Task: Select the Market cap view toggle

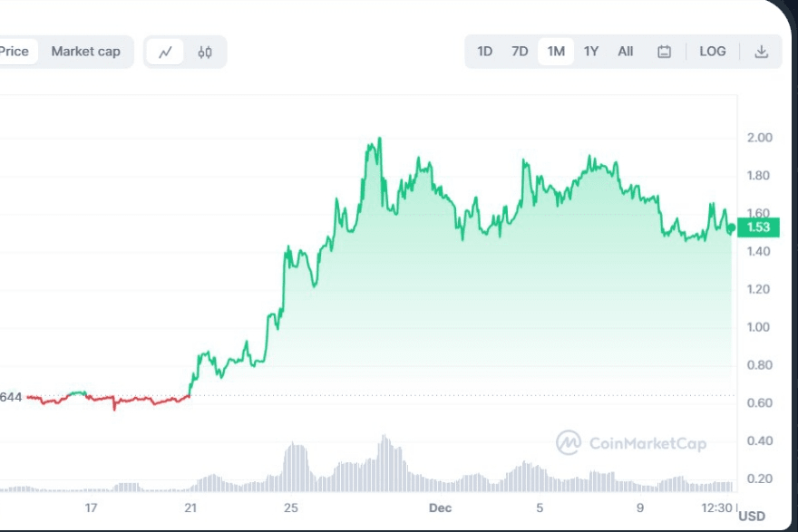Action: pos(85,52)
